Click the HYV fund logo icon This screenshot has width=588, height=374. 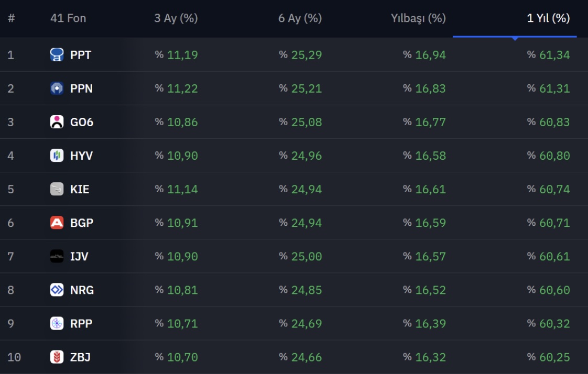coord(57,156)
